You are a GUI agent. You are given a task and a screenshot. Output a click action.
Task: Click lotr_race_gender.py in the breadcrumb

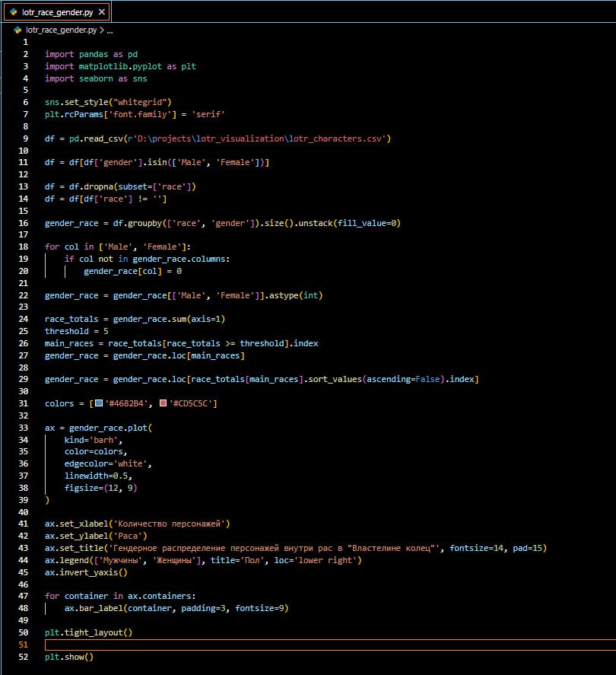click(61, 30)
